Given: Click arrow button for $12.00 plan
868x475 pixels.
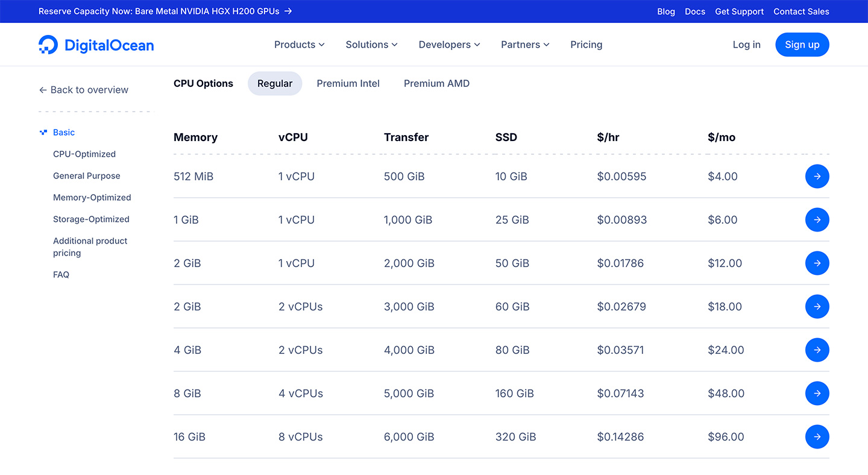Looking at the screenshot, I should 817,263.
